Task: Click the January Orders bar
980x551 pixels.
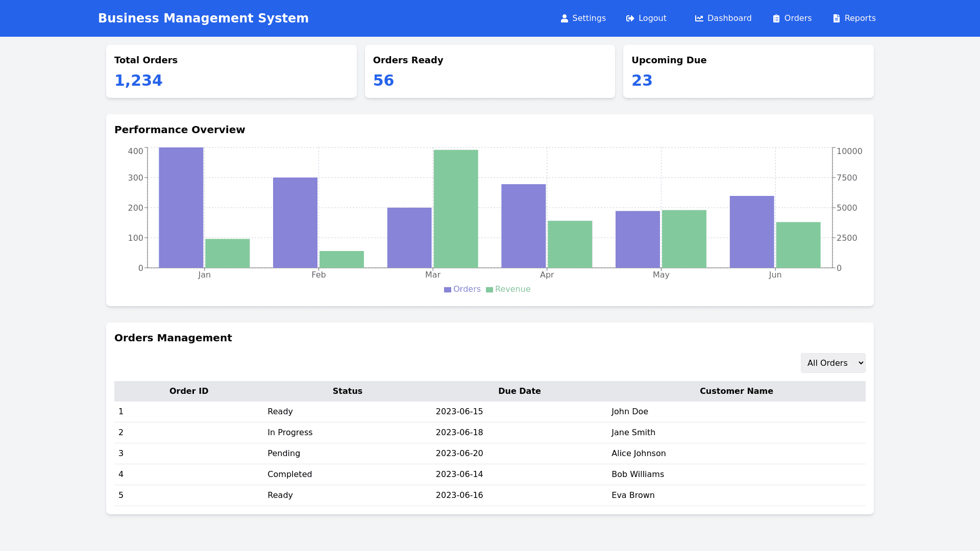Action: coord(181,208)
